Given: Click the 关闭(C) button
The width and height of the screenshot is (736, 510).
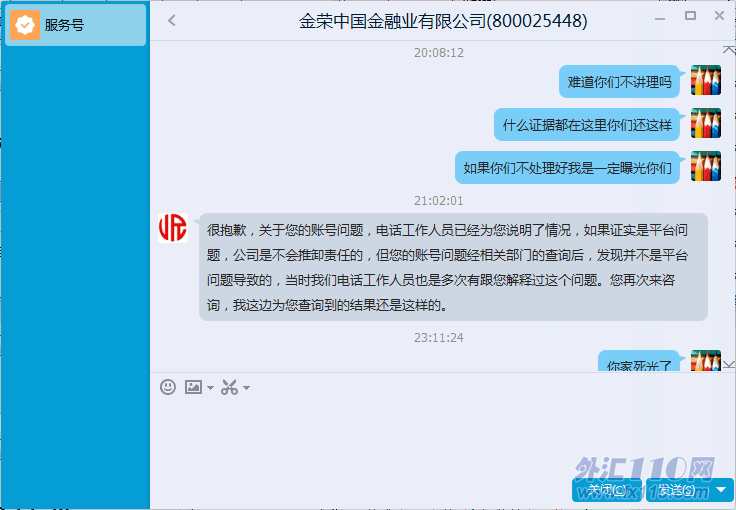Looking at the screenshot, I should pos(606,490).
